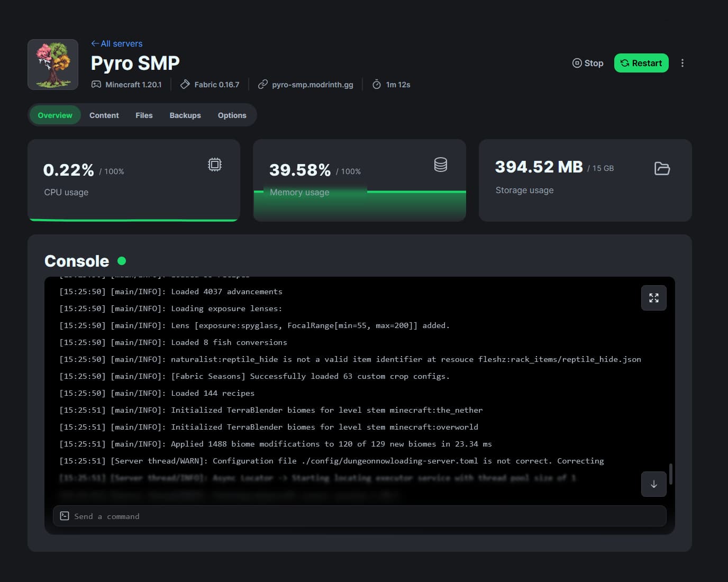This screenshot has width=728, height=582.
Task: Click the link icon beside pyro-smp.modrinth.gg
Action: pos(262,84)
